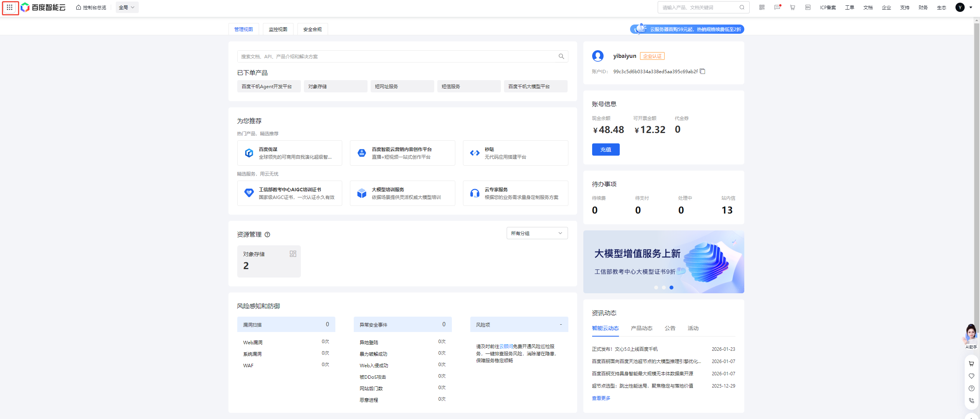This screenshot has height=419, width=980.
Task: Open the 工单 menu in the header
Action: (x=850, y=8)
